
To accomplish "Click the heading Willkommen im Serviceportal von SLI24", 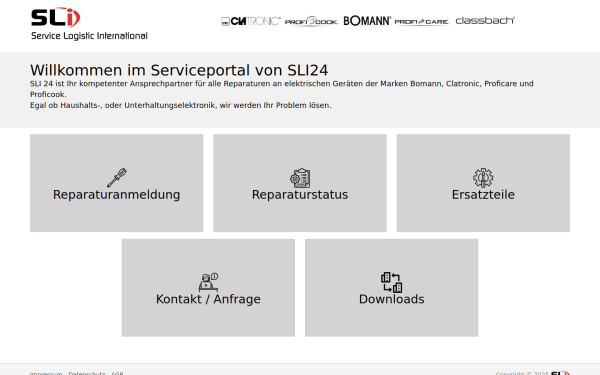I will (x=179, y=70).
